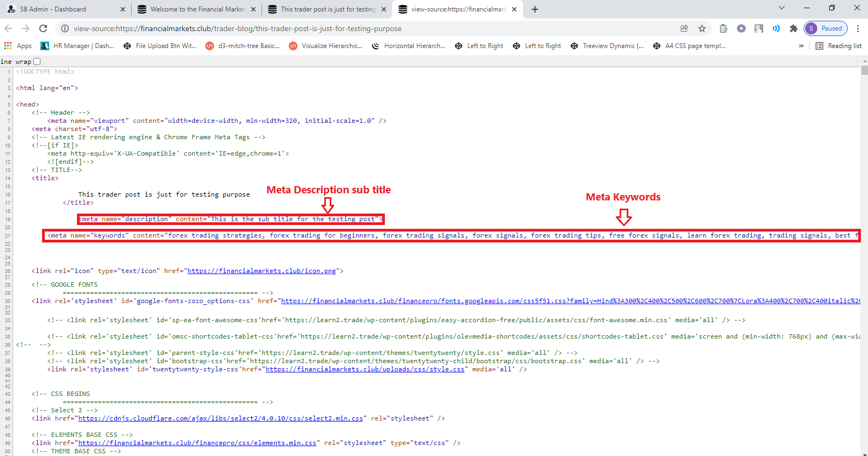Enable the Line wrap checkbox
Image resolution: width=868 pixels, height=456 pixels.
coord(37,62)
